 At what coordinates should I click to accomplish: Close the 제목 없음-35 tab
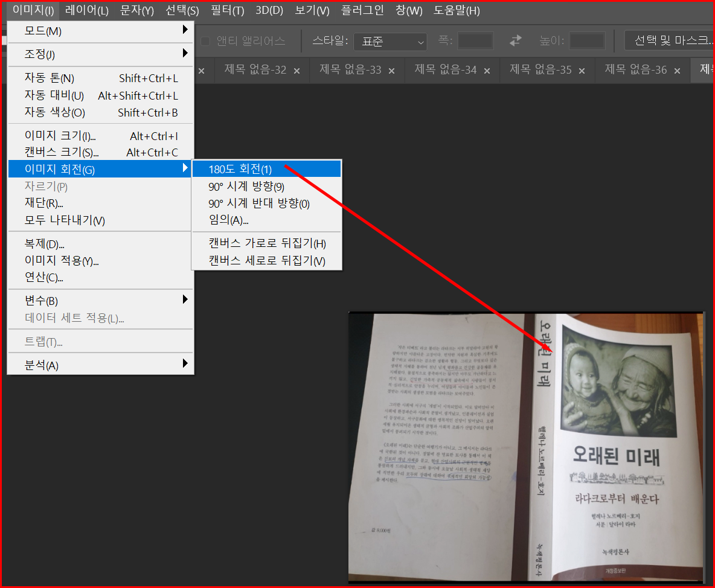point(582,71)
